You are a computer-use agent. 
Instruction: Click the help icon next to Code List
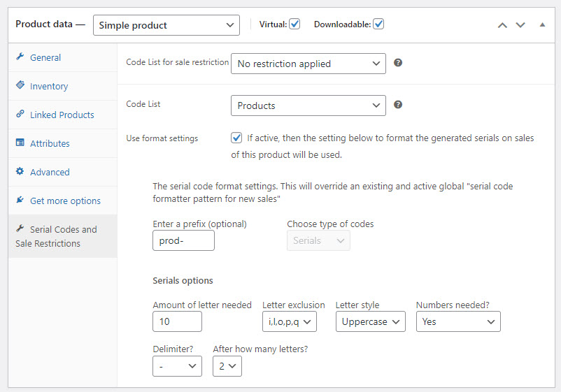pos(398,105)
